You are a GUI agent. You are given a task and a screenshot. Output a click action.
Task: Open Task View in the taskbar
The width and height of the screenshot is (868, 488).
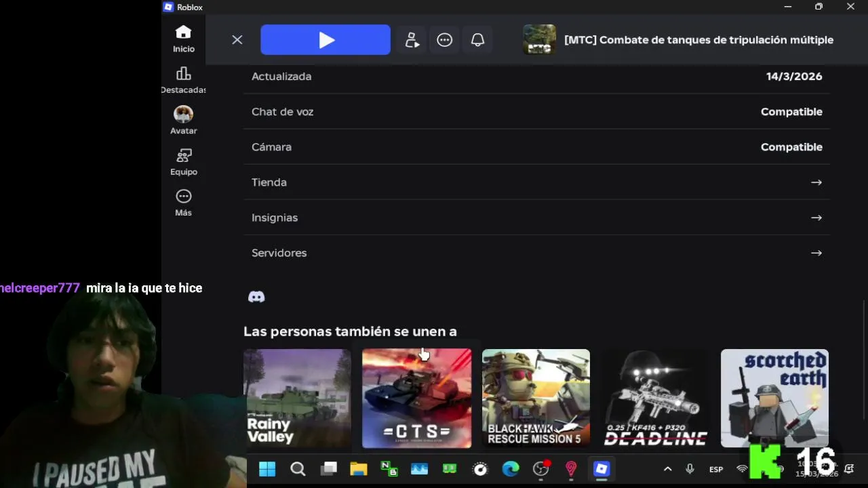(329, 469)
